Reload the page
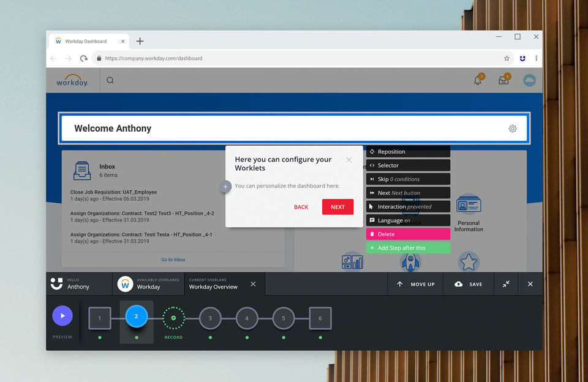This screenshot has width=588, height=382. pyautogui.click(x=84, y=59)
